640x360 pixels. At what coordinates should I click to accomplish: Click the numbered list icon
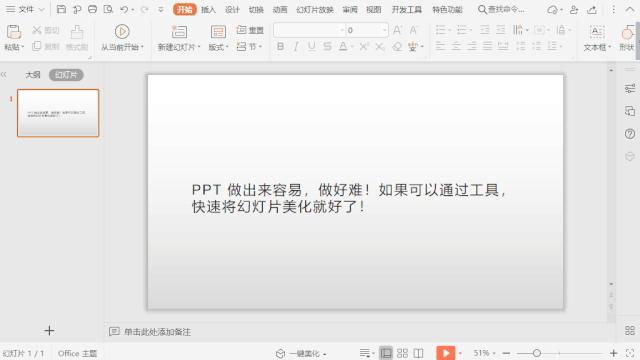point(462,30)
